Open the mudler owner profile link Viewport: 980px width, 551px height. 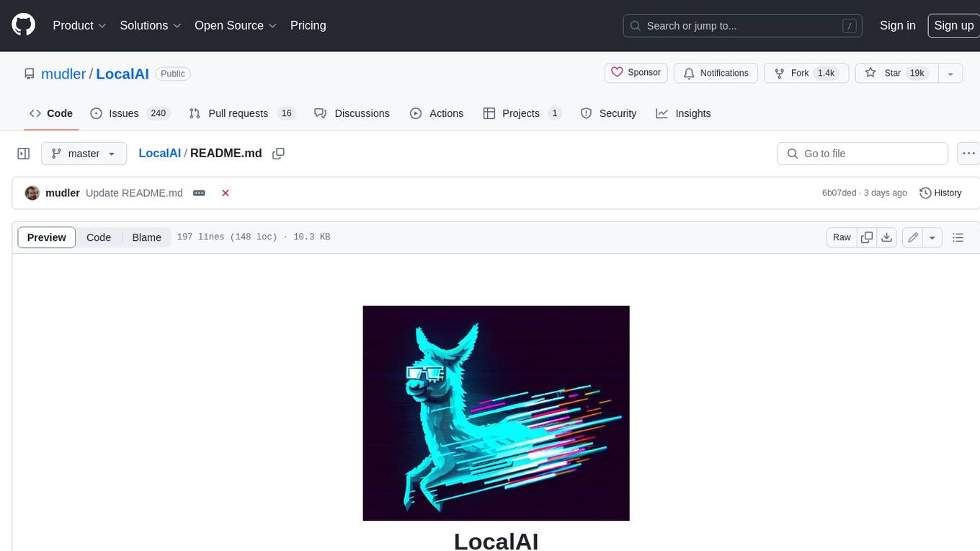click(63, 74)
